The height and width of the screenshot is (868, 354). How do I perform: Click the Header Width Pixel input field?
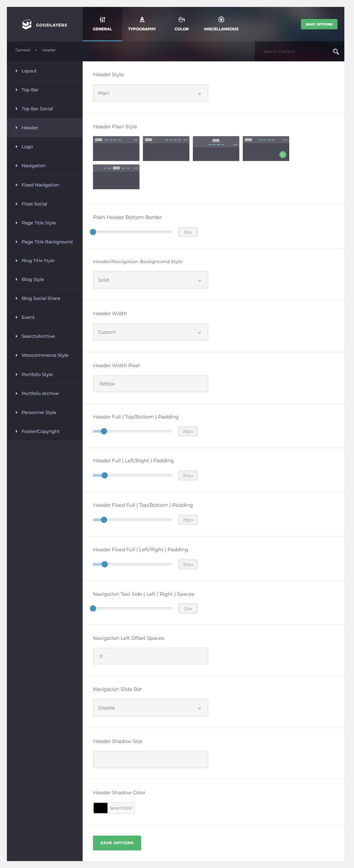tap(150, 384)
